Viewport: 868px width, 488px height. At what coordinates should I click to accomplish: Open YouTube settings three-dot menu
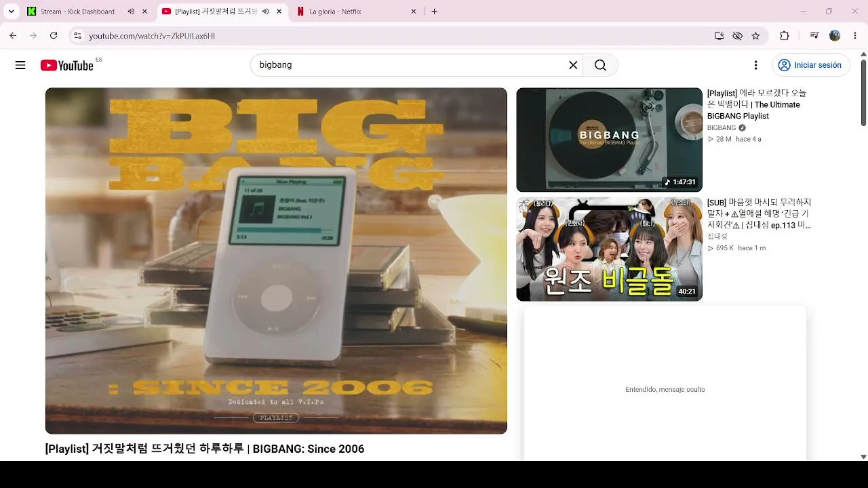[x=755, y=65]
